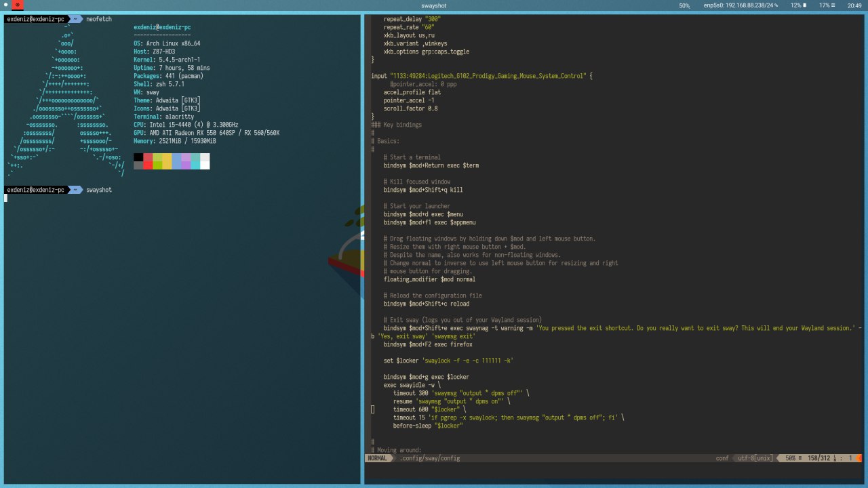868x488 pixels.
Task: Open the enp5s0 network address module
Action: pos(741,5)
